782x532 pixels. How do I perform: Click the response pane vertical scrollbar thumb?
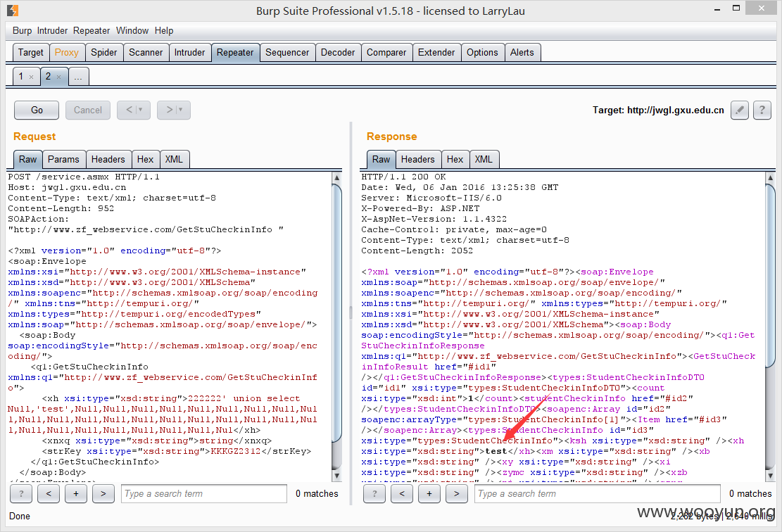coord(770,277)
